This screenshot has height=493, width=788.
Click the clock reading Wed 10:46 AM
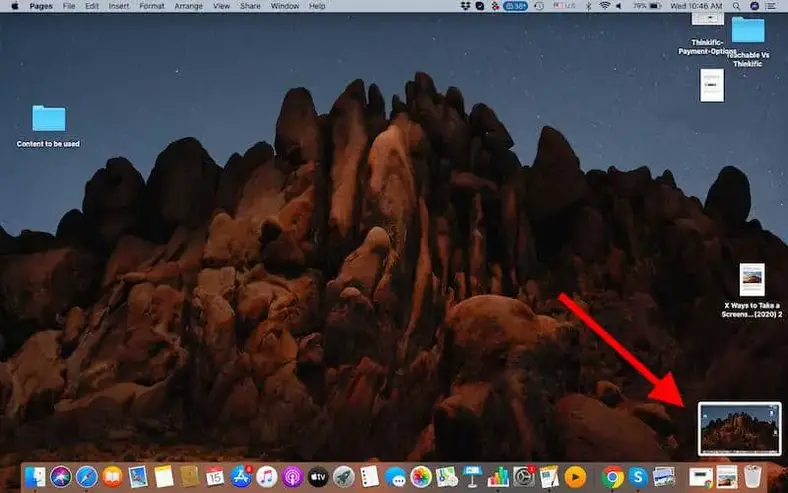coord(696,6)
